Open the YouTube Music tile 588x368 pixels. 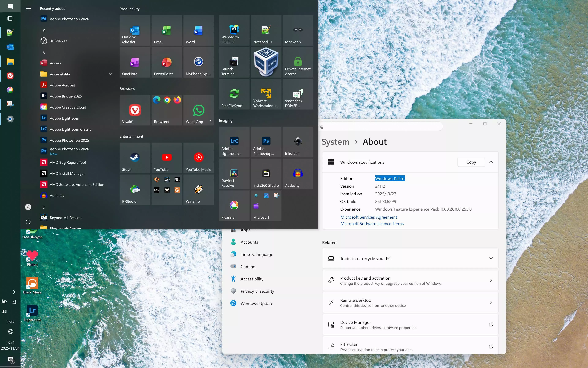coord(198,158)
